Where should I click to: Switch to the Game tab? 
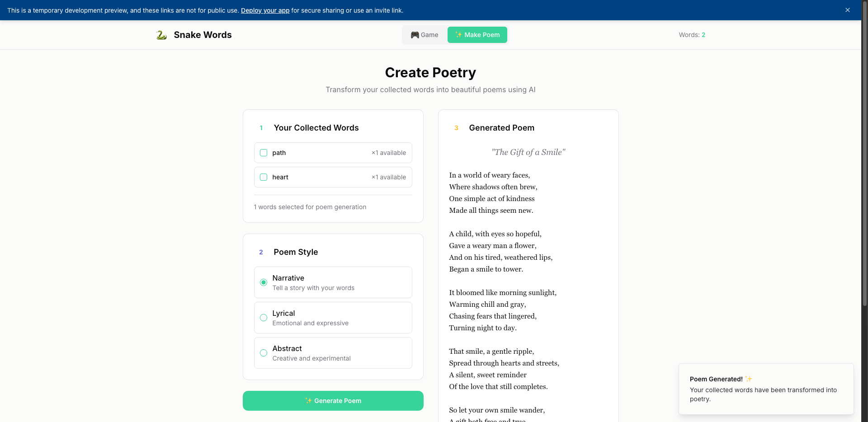425,35
